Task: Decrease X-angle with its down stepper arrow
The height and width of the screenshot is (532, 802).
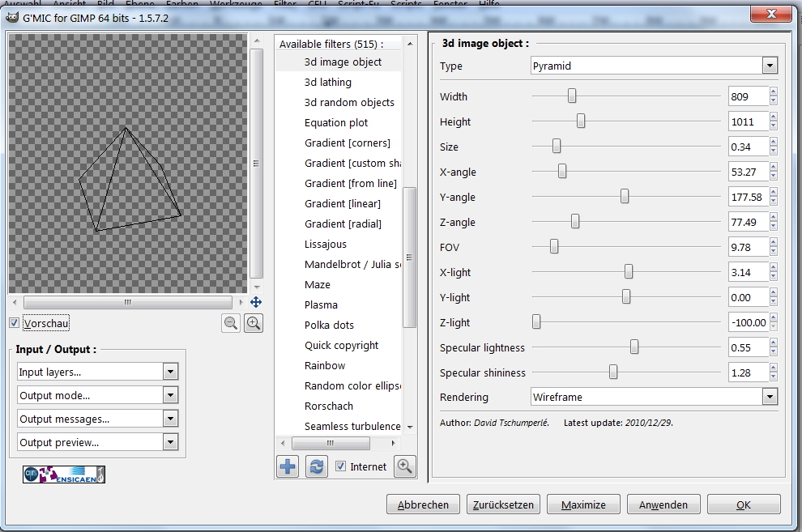Action: pyautogui.click(x=774, y=177)
